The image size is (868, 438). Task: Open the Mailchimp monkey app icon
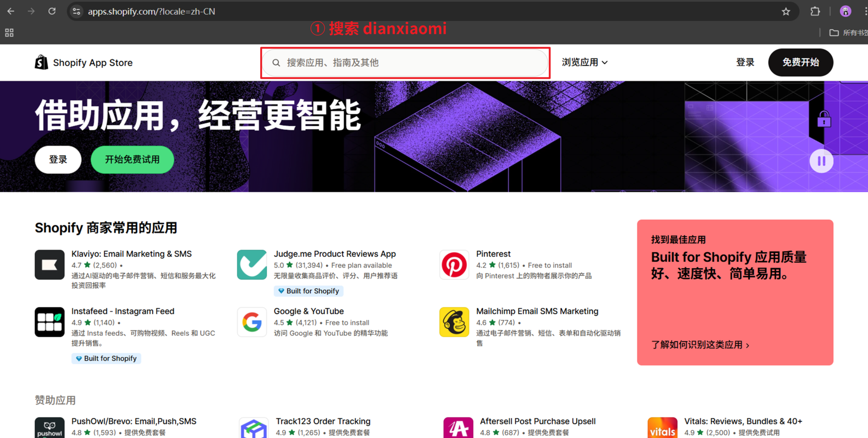point(454,322)
